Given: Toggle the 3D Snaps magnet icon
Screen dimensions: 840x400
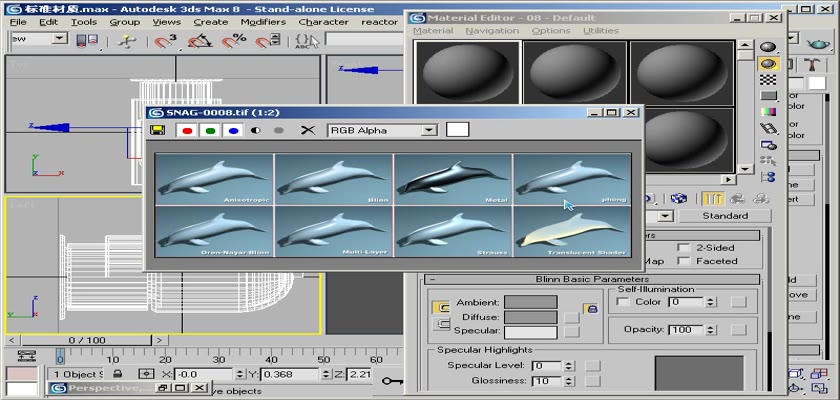Looking at the screenshot, I should click(x=165, y=41).
